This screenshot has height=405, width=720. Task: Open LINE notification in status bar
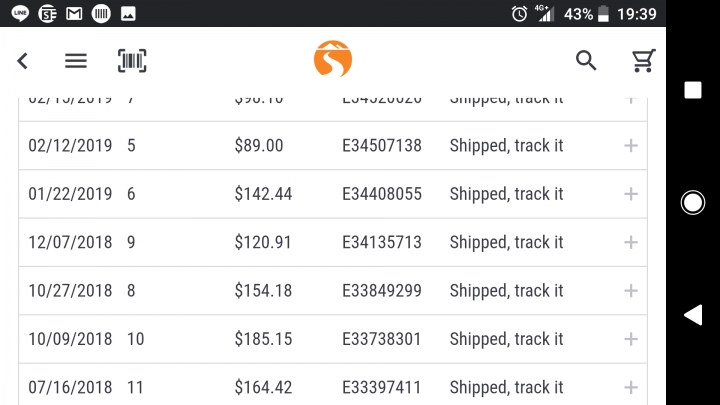point(20,13)
